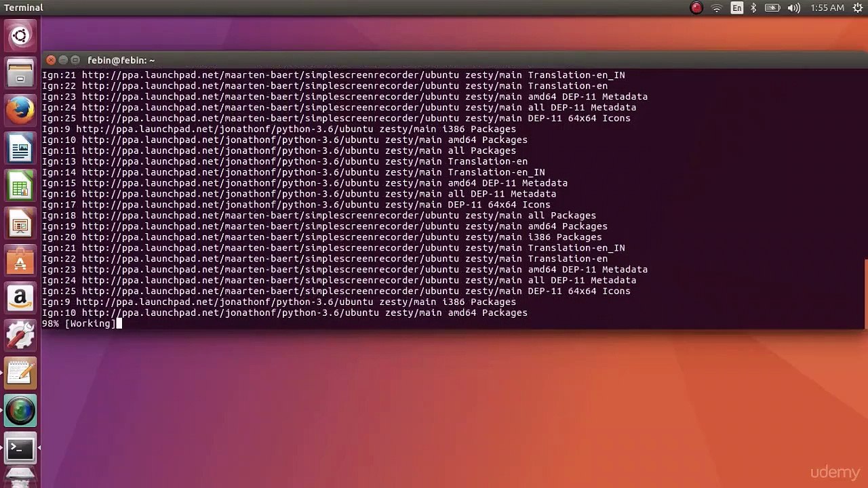Click the 'Ign:19' simplescreenrecorder amd64 Packages line
868x488 pixels.
(x=325, y=226)
